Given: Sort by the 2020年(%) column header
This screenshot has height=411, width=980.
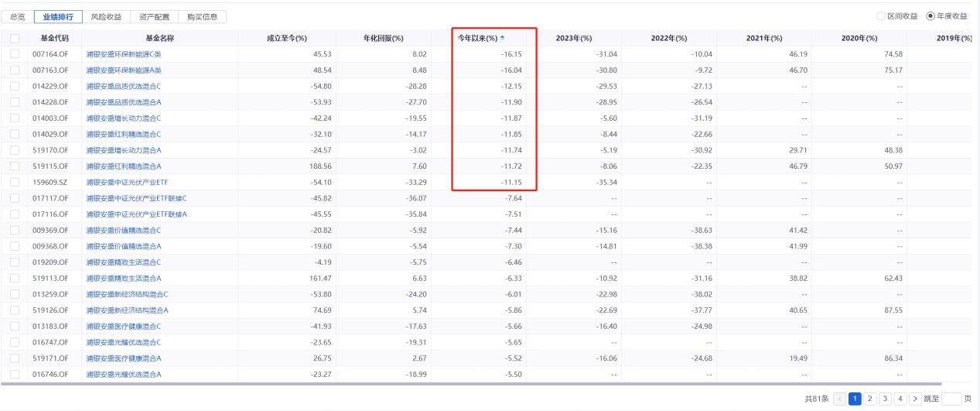Looking at the screenshot, I should tap(859, 38).
